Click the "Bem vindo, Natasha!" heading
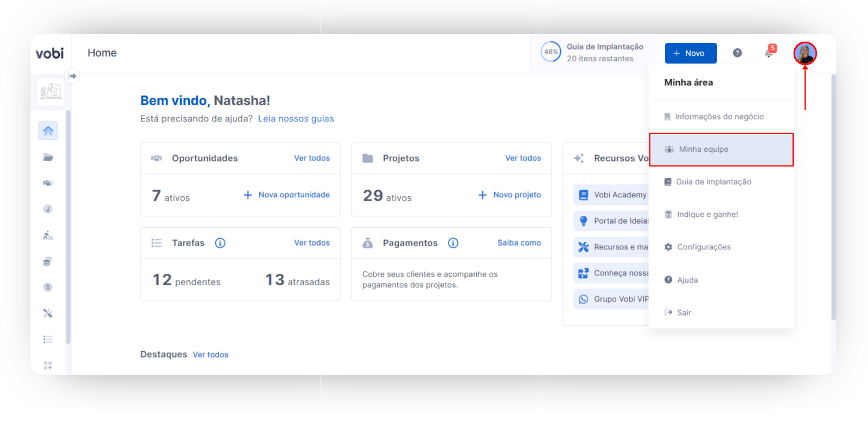868x423 pixels. point(205,100)
